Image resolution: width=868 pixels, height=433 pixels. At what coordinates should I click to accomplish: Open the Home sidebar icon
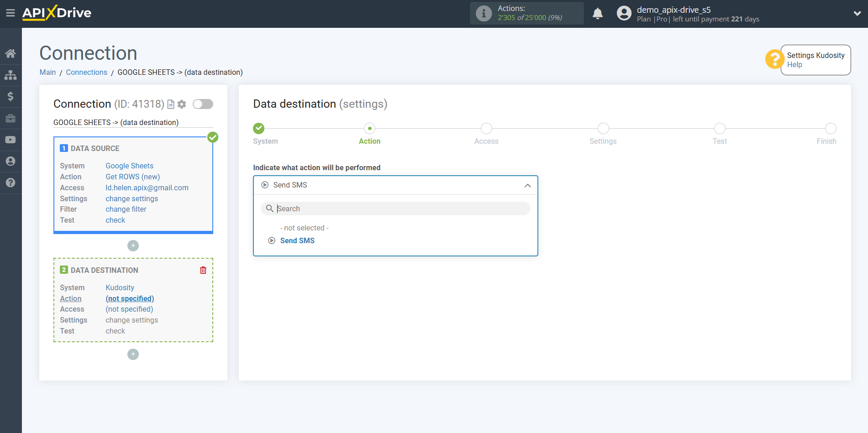pos(11,53)
